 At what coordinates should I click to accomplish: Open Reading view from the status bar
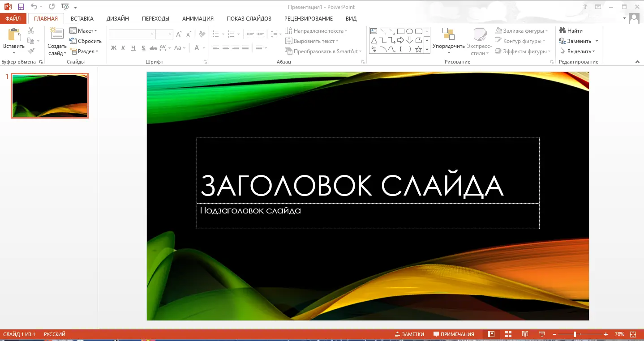click(525, 334)
